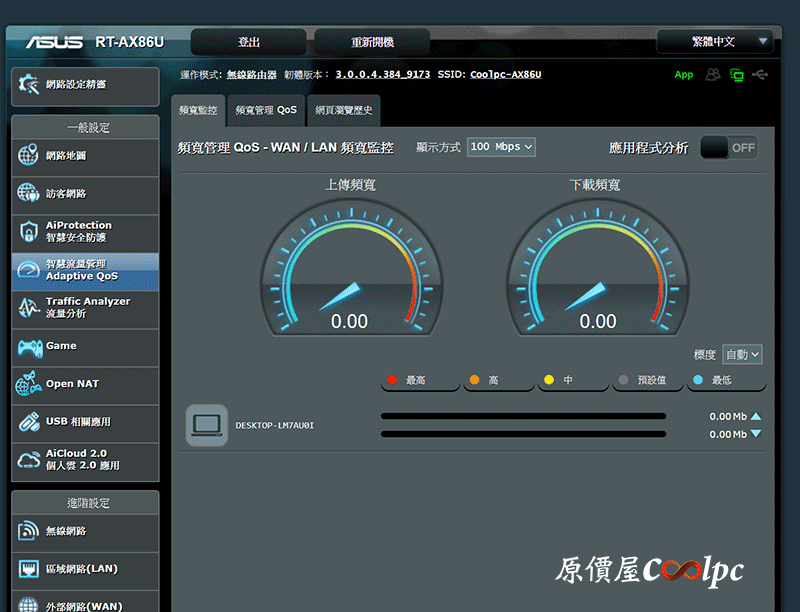Open 外部網路(WAN) in the sidebar
800x612 pixels.
pos(85,603)
